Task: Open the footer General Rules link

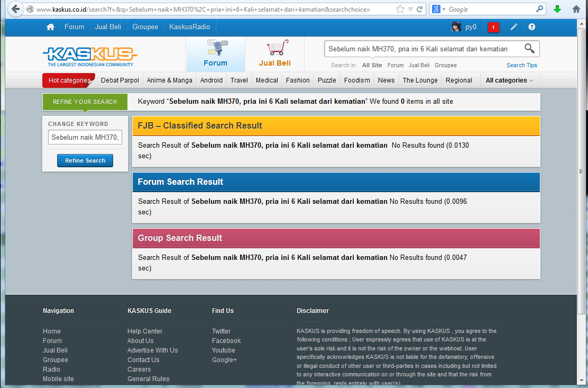Action: coord(149,379)
